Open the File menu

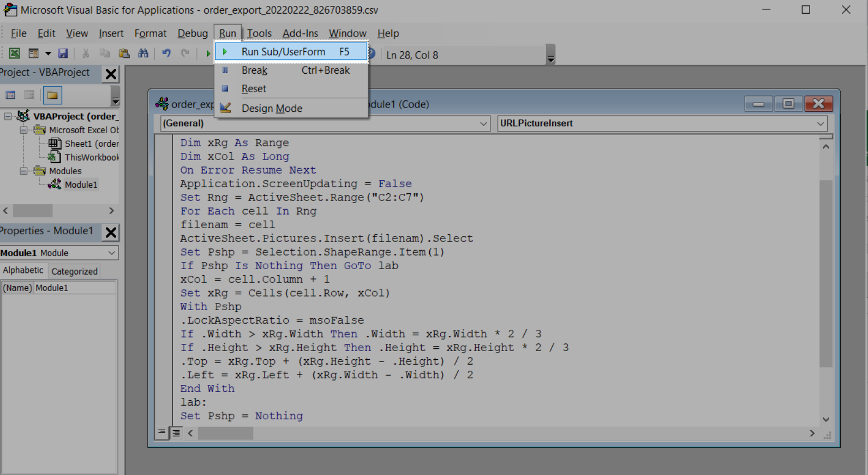point(19,33)
